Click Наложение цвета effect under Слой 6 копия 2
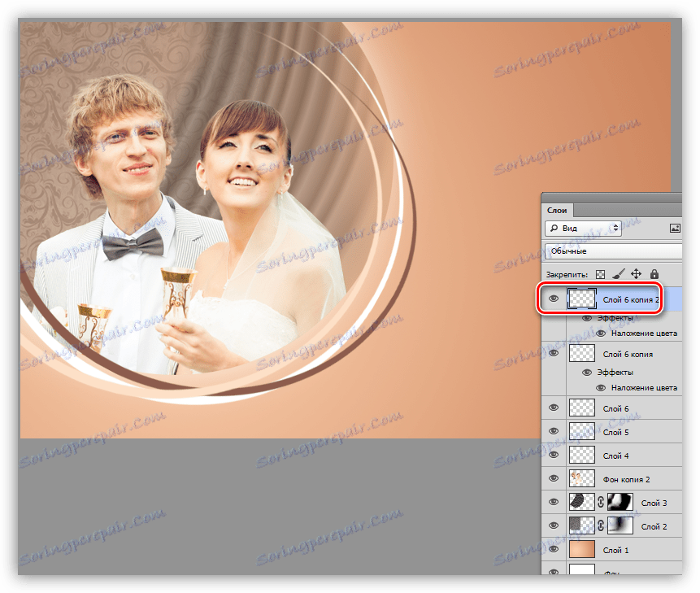 click(x=644, y=334)
